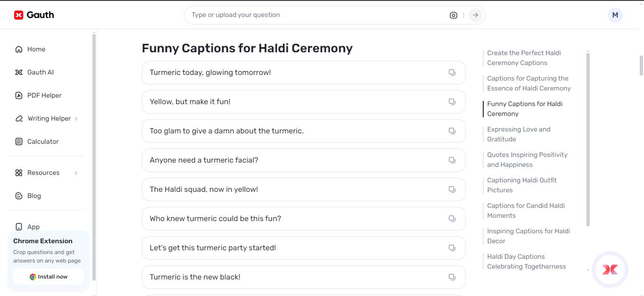Open the floating Gauth chat bubble icon

(610, 269)
